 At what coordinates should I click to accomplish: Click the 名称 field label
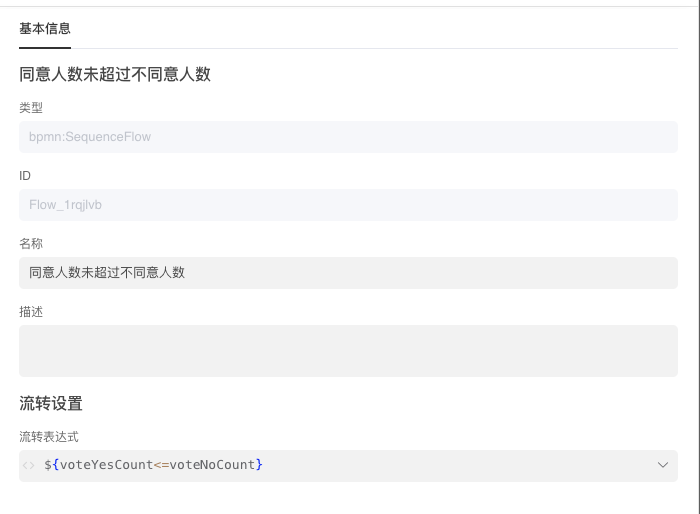31,244
